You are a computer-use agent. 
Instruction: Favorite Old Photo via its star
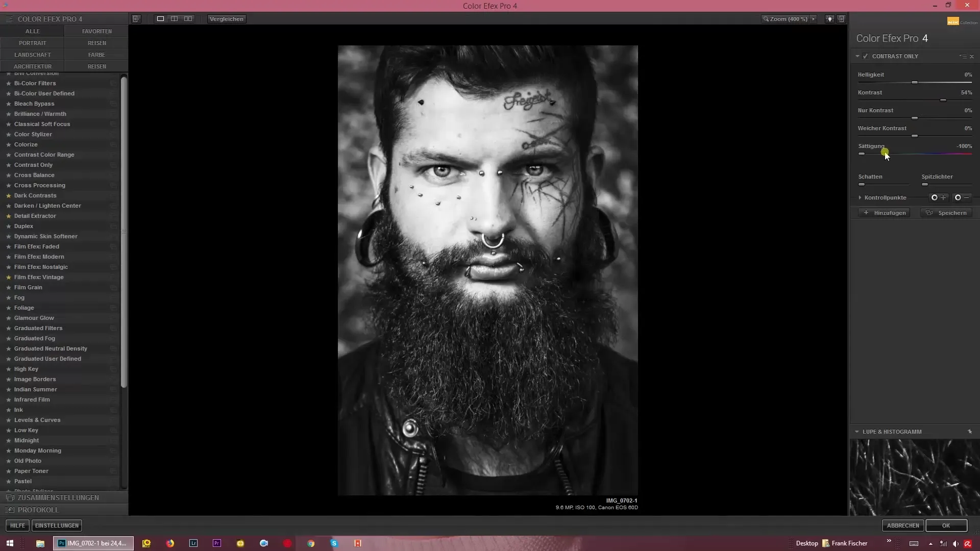(9, 461)
